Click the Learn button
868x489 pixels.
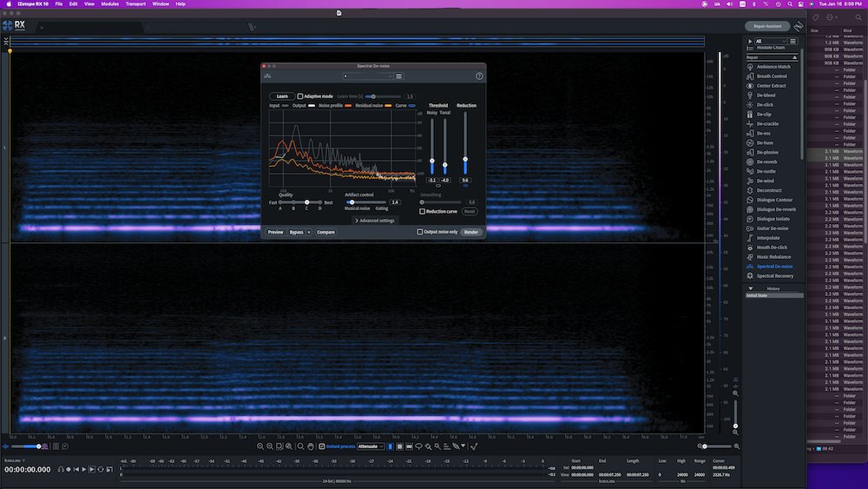[x=282, y=96]
